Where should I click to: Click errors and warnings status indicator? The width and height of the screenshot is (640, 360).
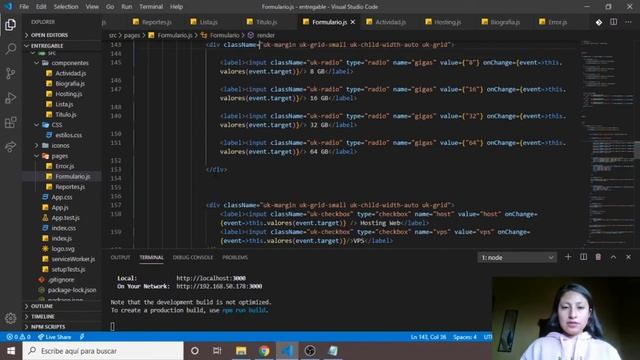coord(18,337)
